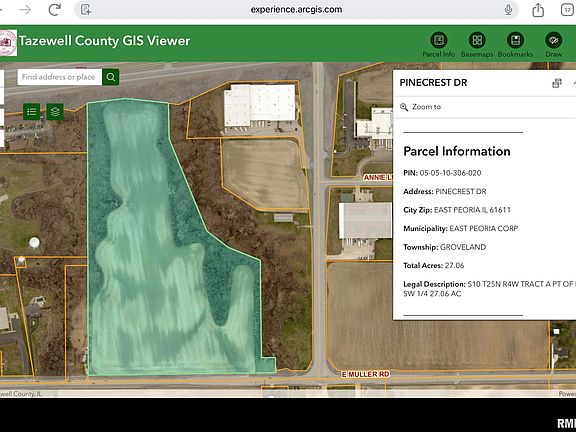This screenshot has width=576, height=432.
Task: Reload the page in the browser
Action: click(54, 10)
